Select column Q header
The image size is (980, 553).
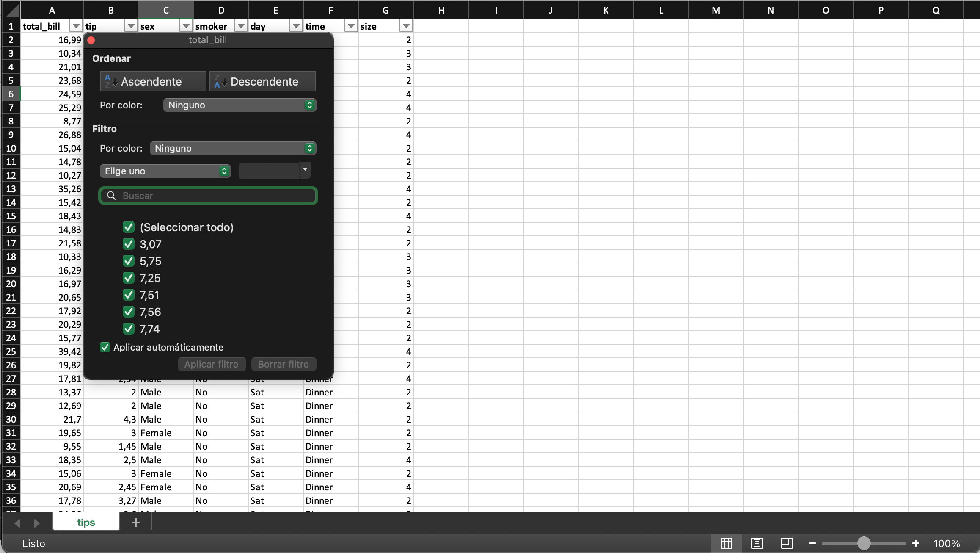936,10
